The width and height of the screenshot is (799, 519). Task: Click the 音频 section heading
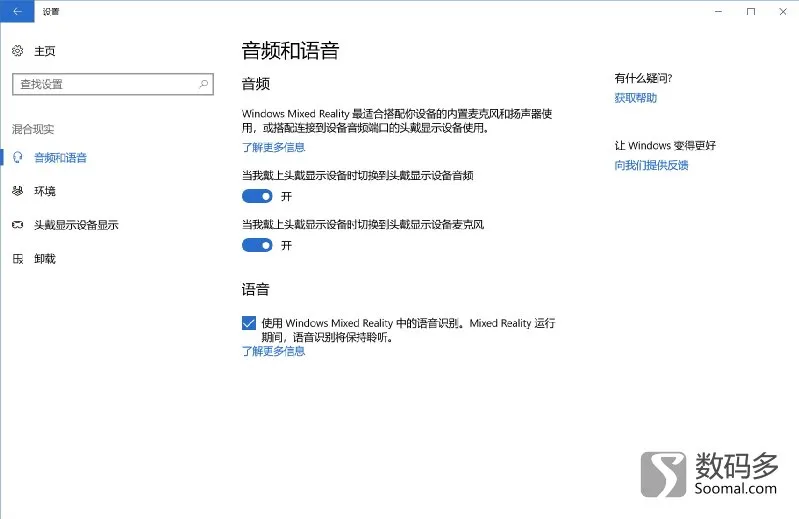click(256, 84)
